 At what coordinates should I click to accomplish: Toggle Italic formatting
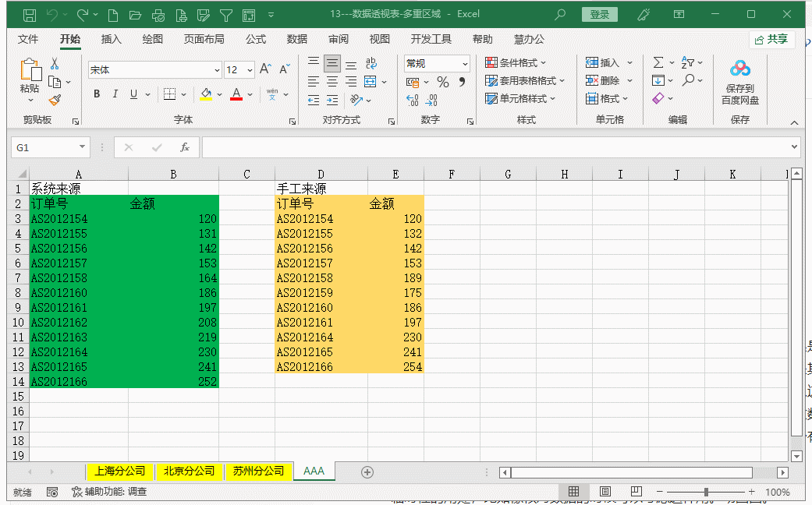point(115,94)
